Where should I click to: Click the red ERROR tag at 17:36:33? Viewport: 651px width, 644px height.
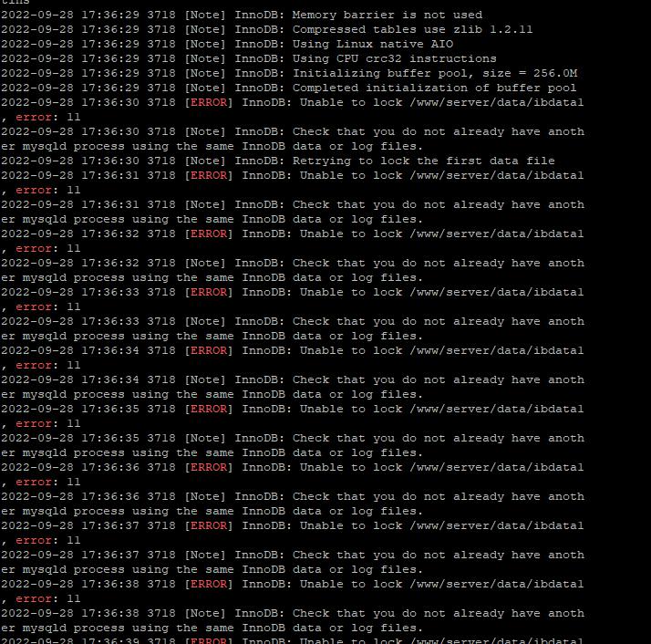click(x=209, y=292)
